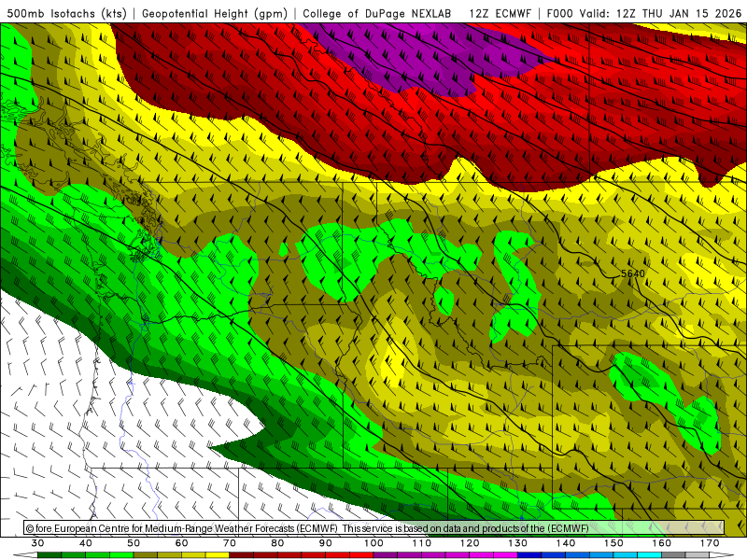The width and height of the screenshot is (747, 560).
Task: Click the ECMWF copyright notice text
Action: point(307,528)
